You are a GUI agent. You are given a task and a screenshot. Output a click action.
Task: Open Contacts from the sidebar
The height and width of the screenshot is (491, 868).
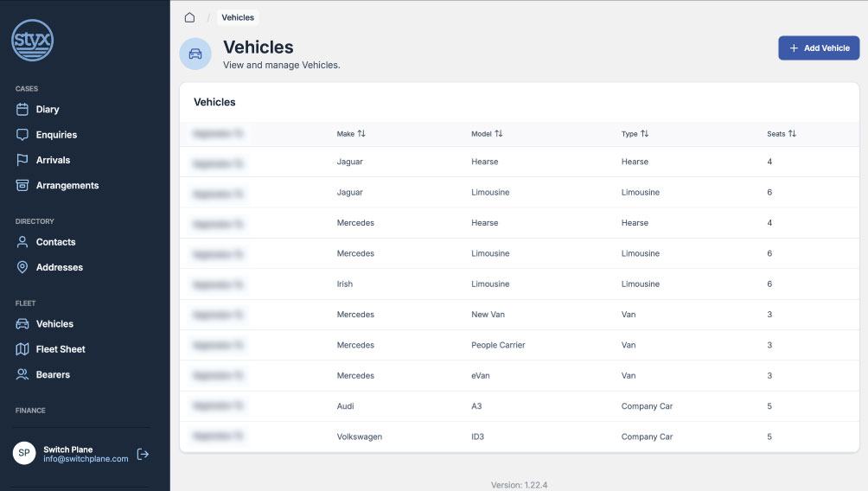(55, 242)
